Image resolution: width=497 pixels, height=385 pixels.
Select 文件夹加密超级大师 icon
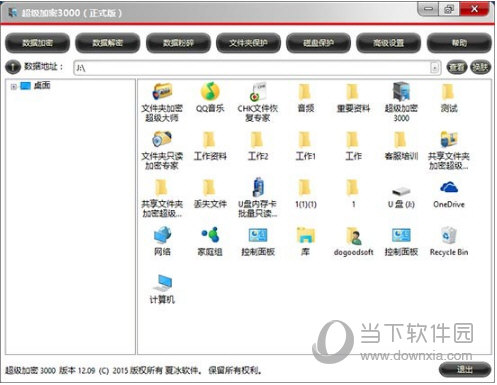click(x=162, y=102)
